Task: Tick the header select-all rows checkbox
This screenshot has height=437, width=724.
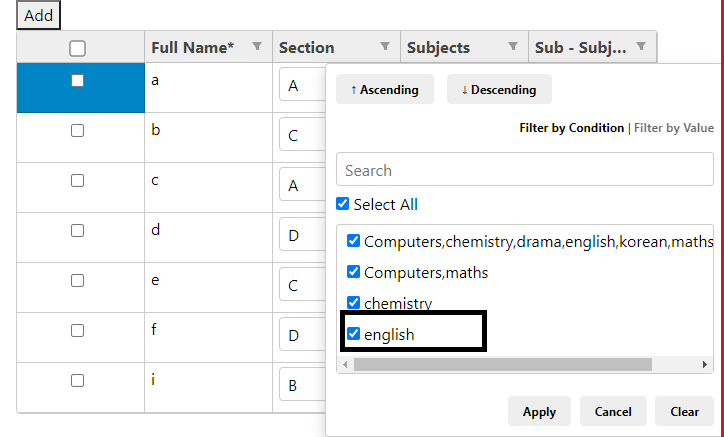Action: pyautogui.click(x=78, y=48)
